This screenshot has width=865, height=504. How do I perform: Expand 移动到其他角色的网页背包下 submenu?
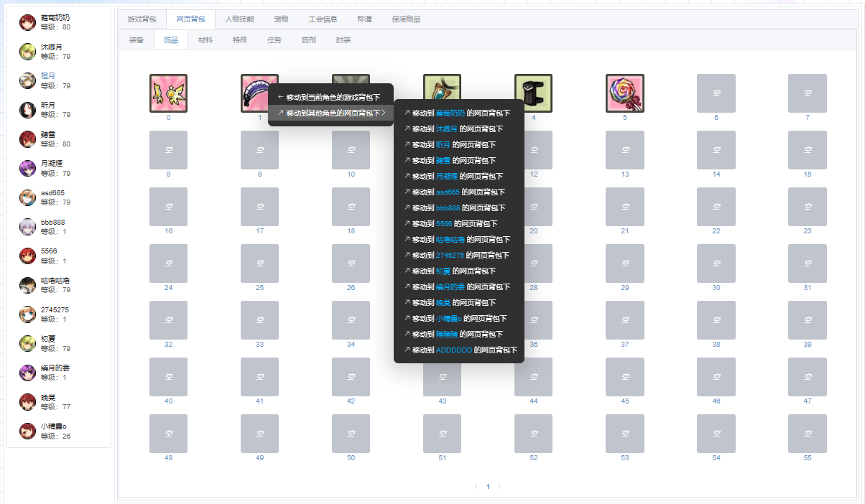330,113
